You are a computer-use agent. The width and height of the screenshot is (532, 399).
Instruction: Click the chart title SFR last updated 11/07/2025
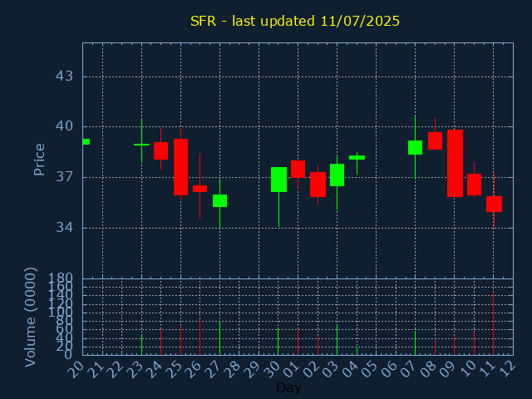pos(295,21)
